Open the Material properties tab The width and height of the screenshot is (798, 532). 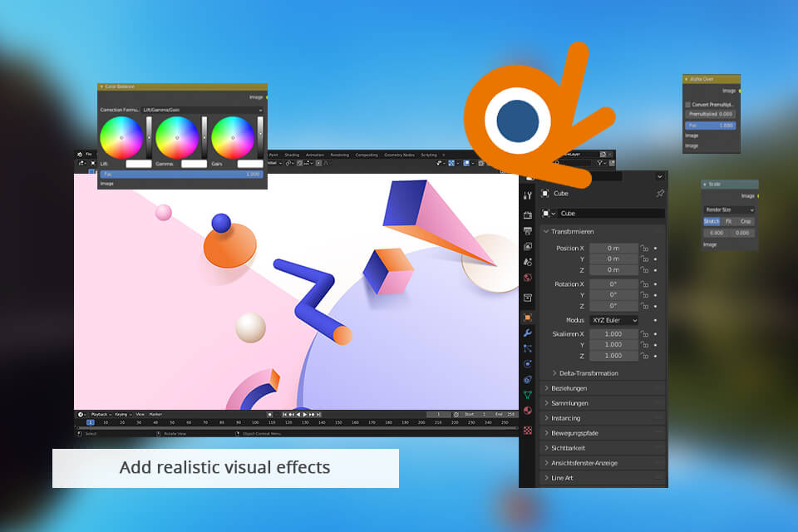(x=528, y=411)
